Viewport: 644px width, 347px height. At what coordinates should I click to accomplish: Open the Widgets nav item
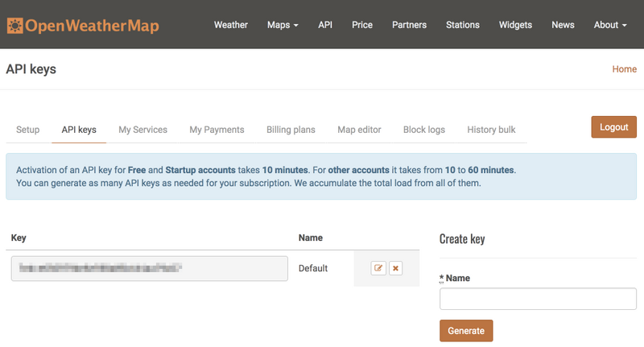pos(515,25)
